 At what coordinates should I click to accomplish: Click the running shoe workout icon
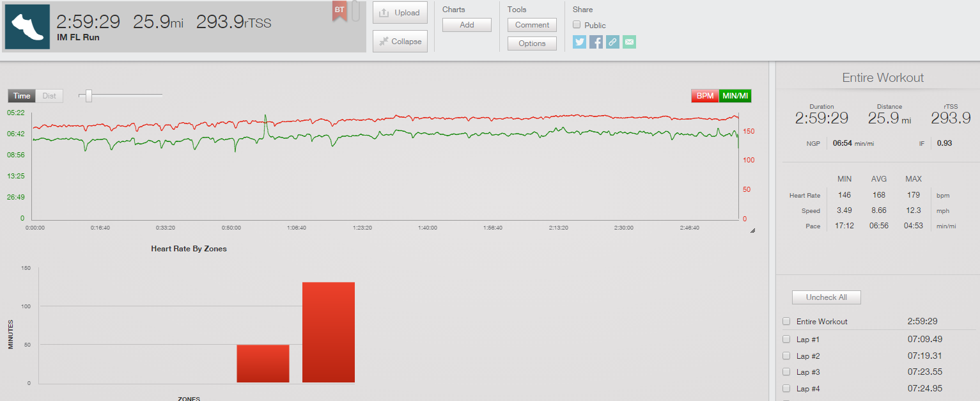(x=27, y=27)
